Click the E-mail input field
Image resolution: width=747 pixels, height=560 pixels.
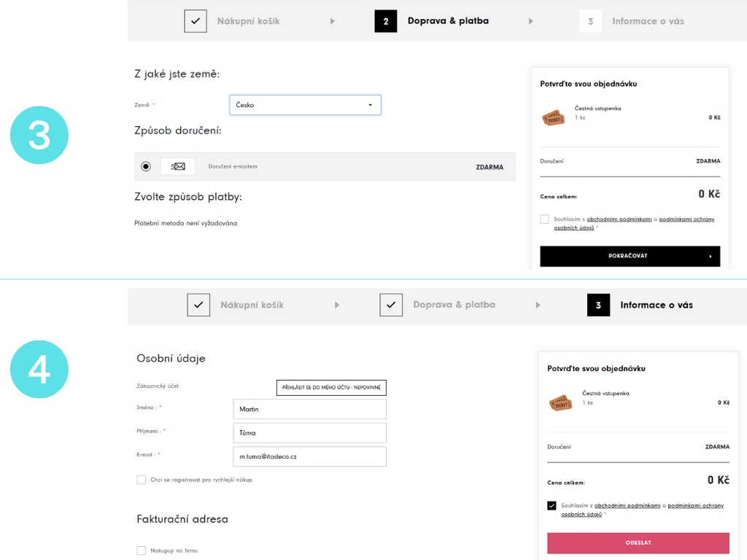point(309,456)
